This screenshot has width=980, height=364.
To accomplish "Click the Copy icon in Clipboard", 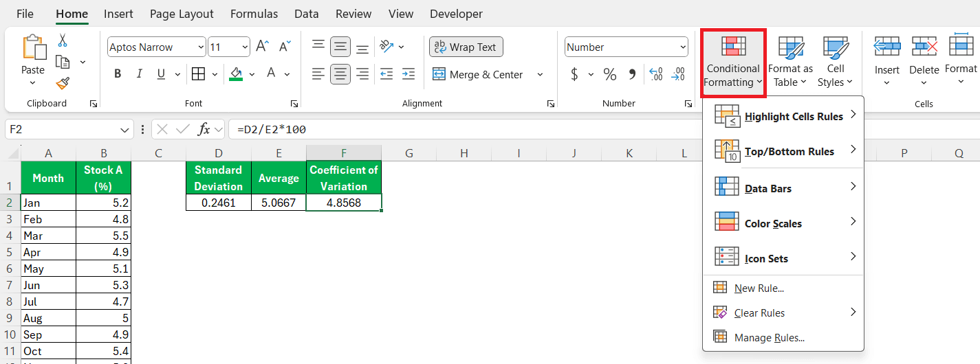I will 63,62.
